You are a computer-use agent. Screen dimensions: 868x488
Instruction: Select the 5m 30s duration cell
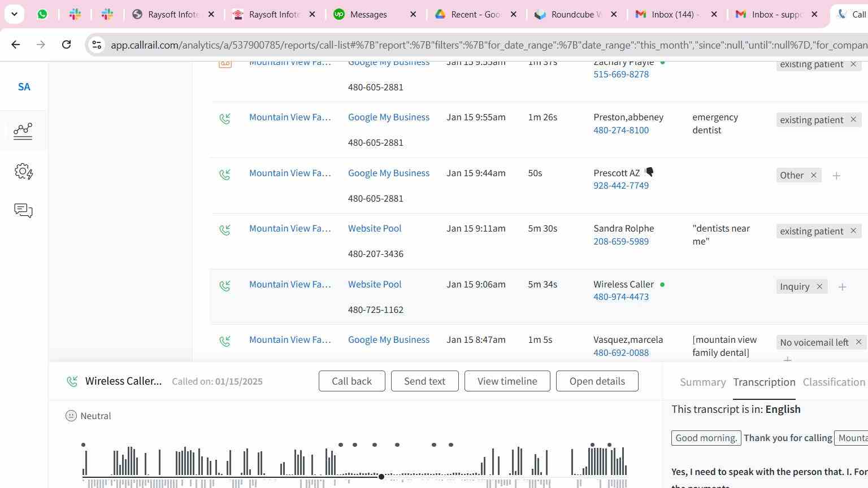click(x=542, y=228)
